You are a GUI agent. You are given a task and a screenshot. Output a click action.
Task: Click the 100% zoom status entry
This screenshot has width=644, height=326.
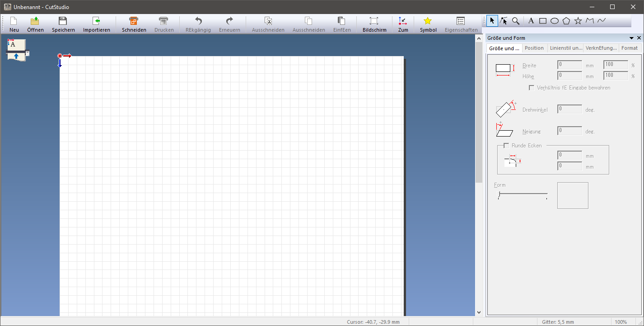coord(621,322)
